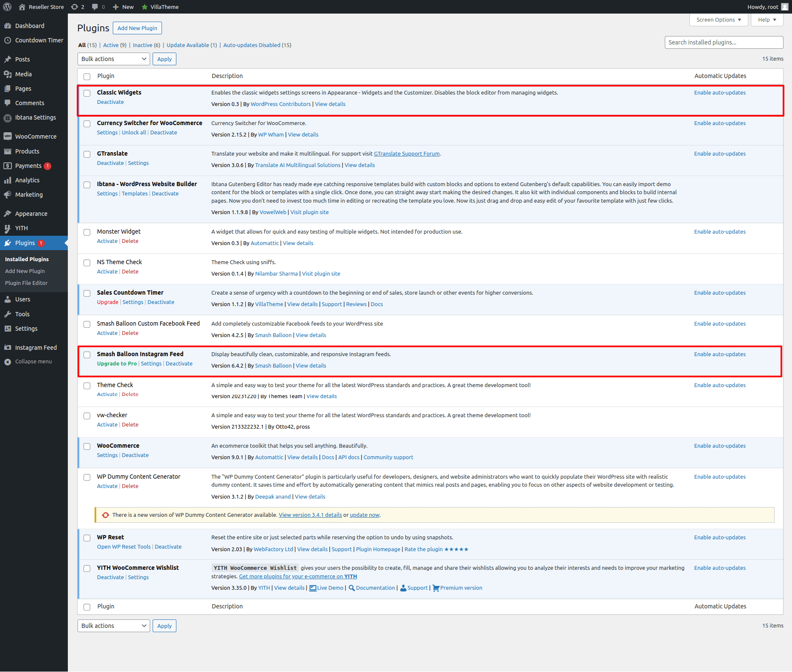
Task: Click the Analytics bar chart icon
Action: [8, 180]
